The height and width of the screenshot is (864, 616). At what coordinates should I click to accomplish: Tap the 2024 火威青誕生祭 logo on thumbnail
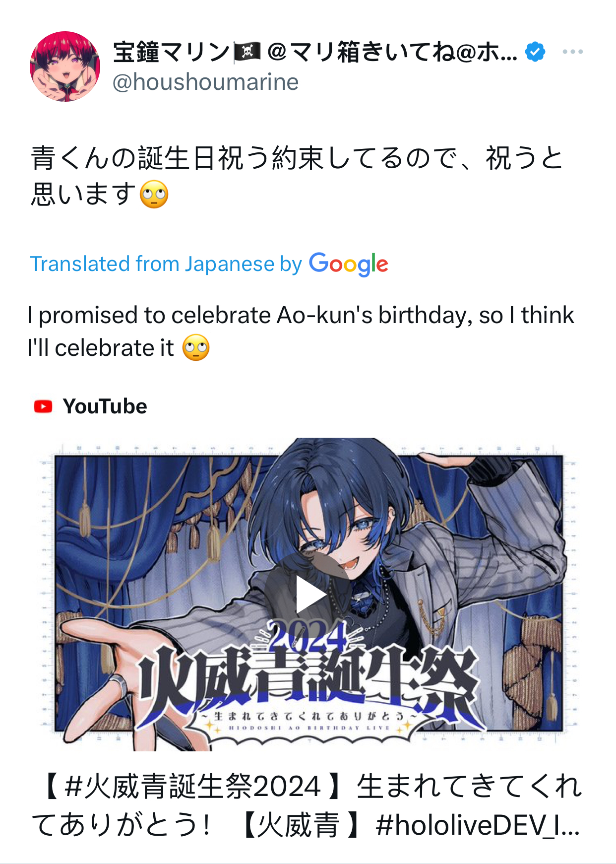click(x=308, y=680)
